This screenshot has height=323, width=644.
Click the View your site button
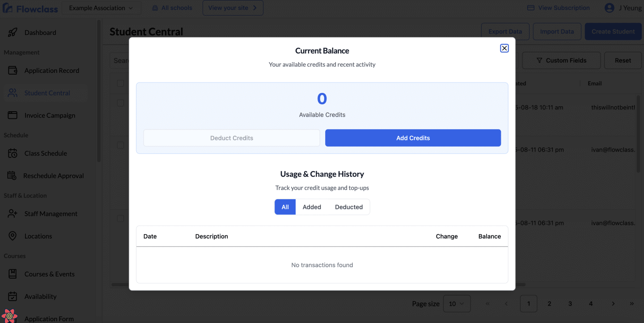pos(233,8)
